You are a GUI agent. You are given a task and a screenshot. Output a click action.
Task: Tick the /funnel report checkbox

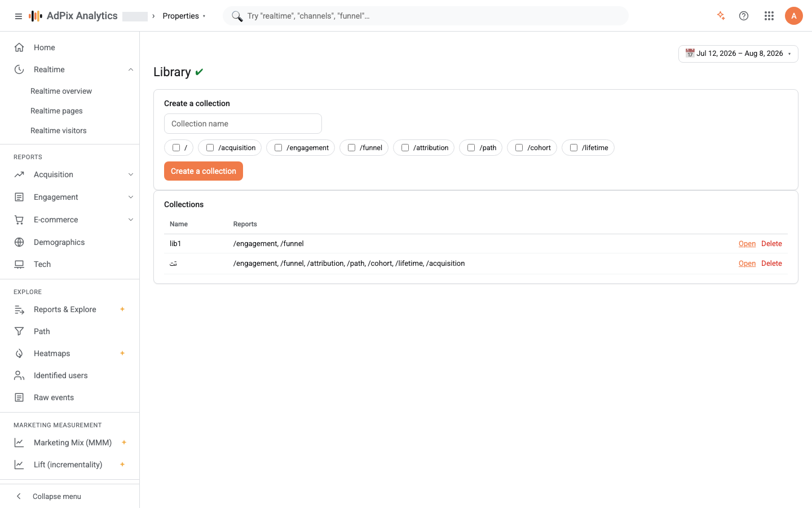click(x=351, y=148)
